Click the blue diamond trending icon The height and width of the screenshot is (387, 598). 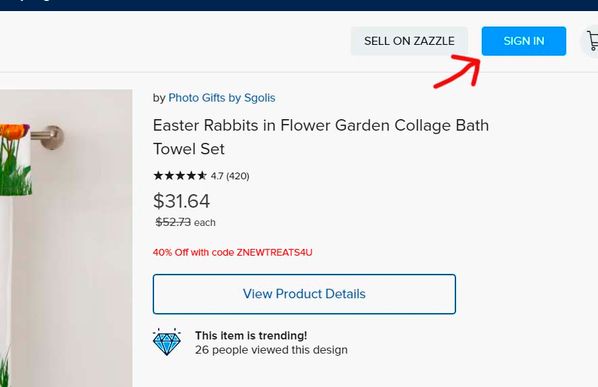(167, 342)
